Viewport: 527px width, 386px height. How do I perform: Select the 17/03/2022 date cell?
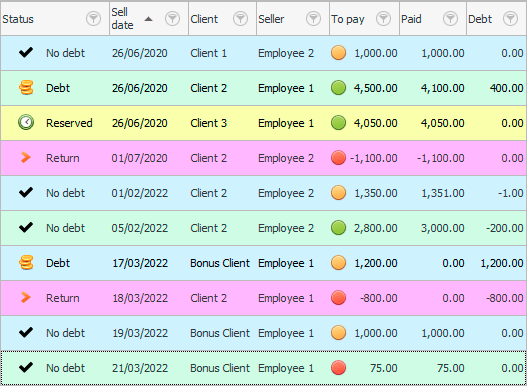(149, 263)
